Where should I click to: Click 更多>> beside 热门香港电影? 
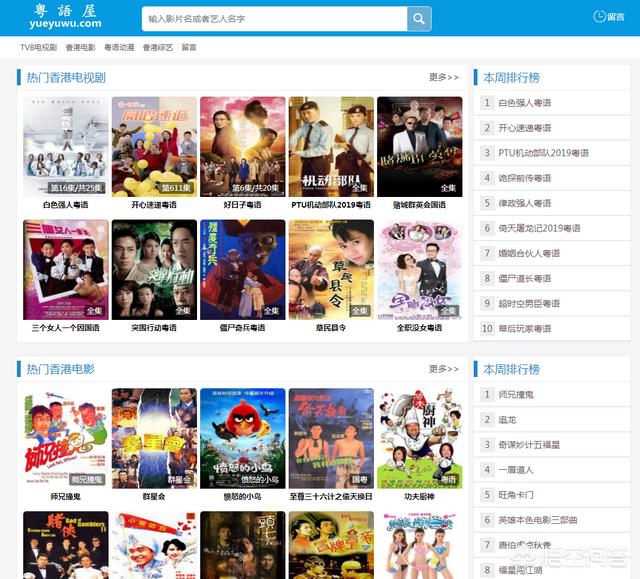click(x=444, y=369)
